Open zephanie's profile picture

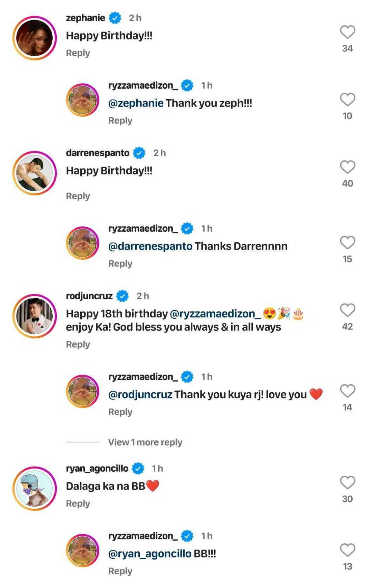34,38
